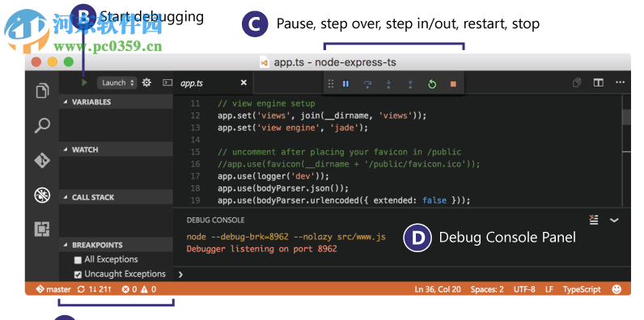Viewport: 644px width, 320px height.
Task: Collapse the VARIABLES section
Action: (x=116, y=102)
